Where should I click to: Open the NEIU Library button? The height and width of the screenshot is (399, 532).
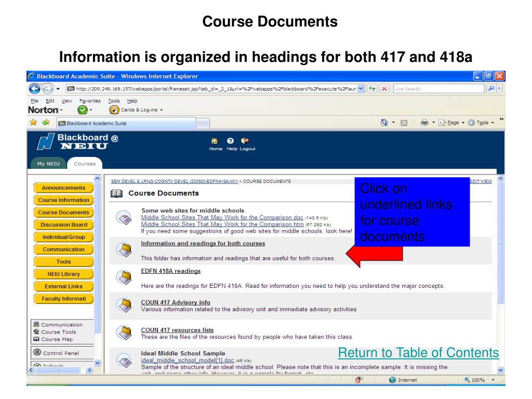pos(63,274)
